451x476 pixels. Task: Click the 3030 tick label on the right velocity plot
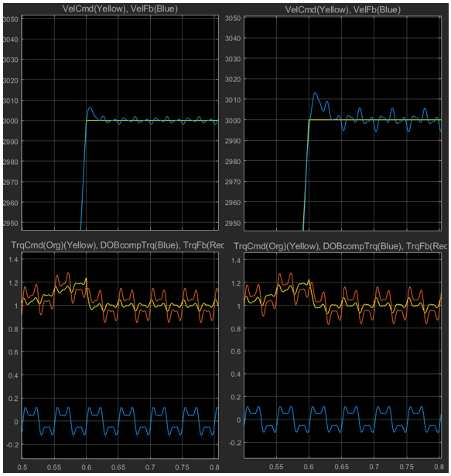point(233,59)
